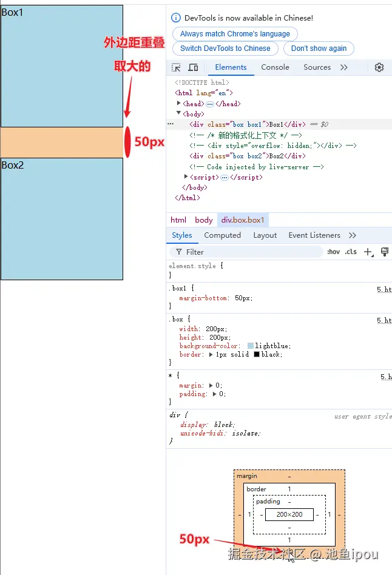Toggle device toolbar icon

tap(193, 67)
